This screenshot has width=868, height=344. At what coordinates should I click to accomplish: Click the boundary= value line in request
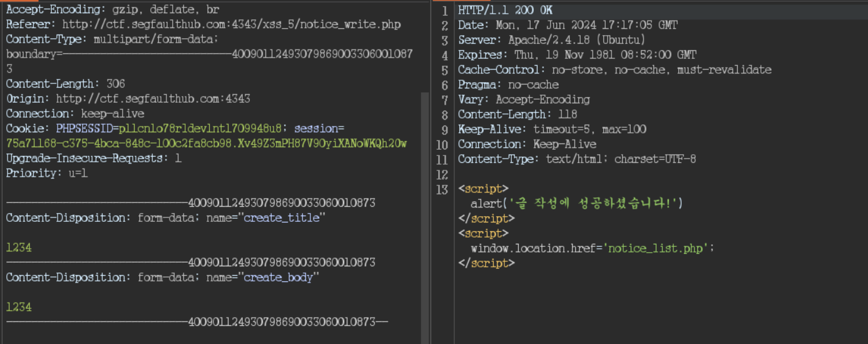[x=210, y=55]
